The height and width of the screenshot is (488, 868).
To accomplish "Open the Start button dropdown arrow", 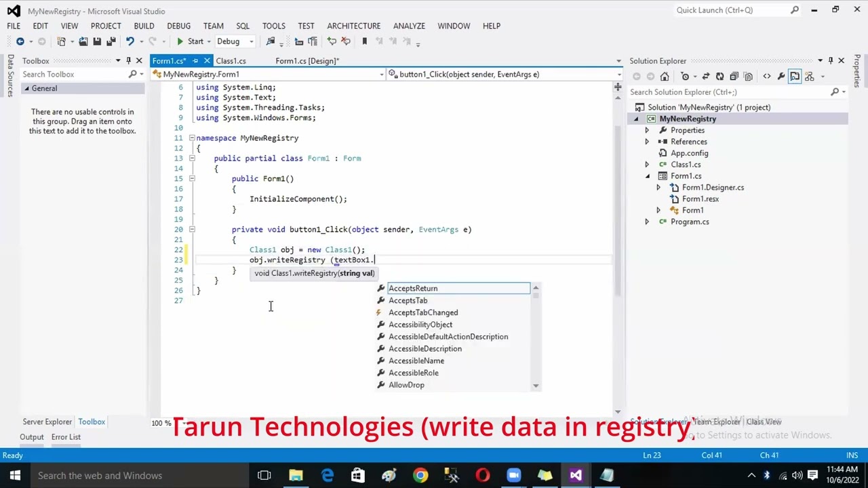I will 208,41.
